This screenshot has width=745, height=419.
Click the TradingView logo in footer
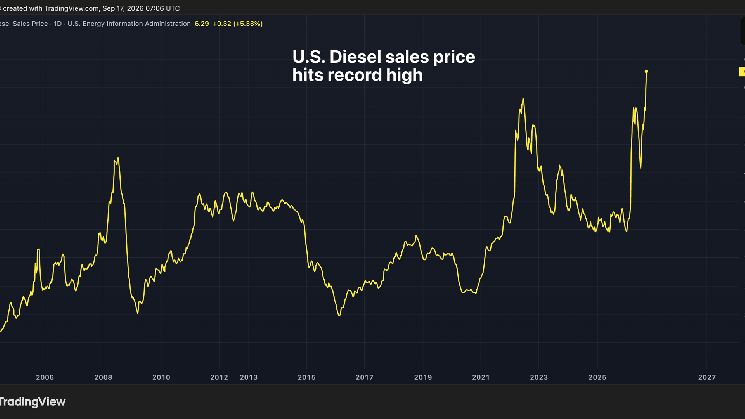[x=32, y=402]
